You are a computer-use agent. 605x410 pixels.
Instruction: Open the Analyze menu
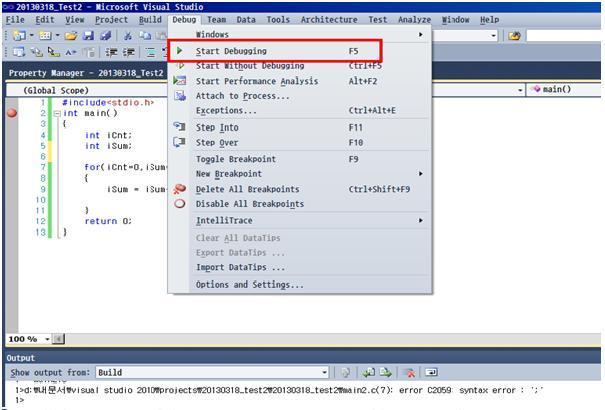point(414,20)
